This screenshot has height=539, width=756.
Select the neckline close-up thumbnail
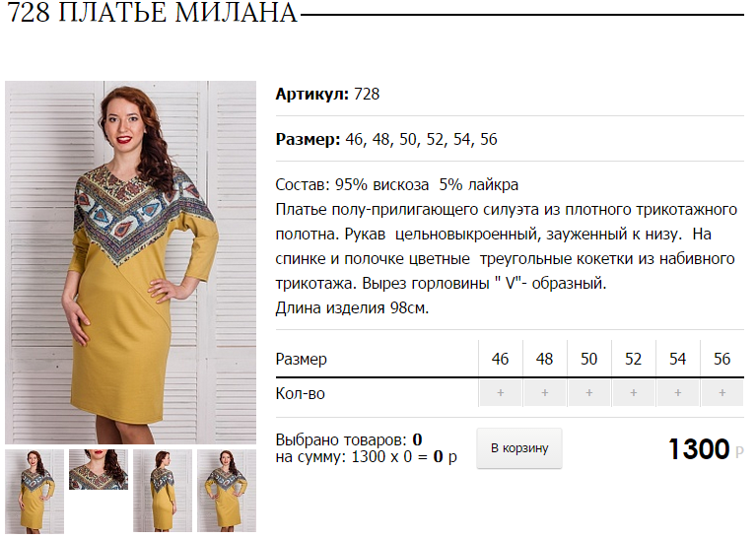point(99,470)
